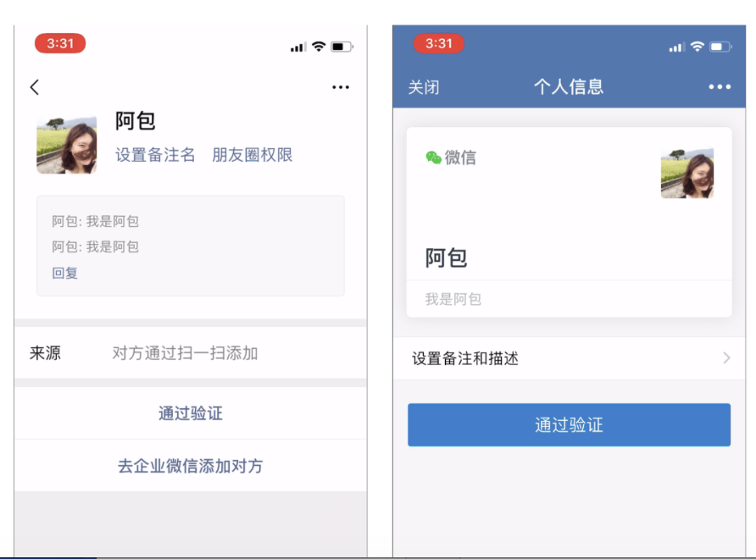The width and height of the screenshot is (756, 559).
Task: Tap white 通过验证 button on left screen
Action: click(191, 413)
